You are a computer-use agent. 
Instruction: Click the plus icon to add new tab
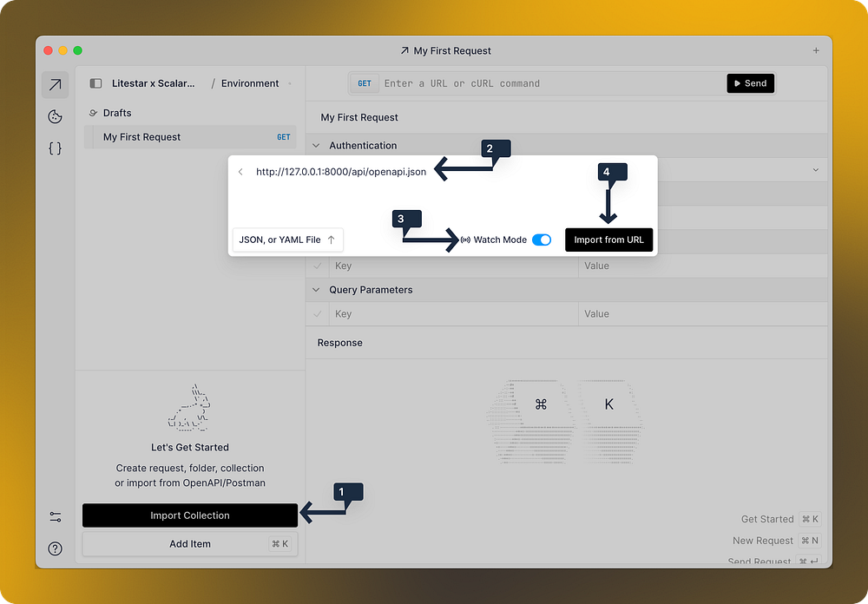coord(815,50)
